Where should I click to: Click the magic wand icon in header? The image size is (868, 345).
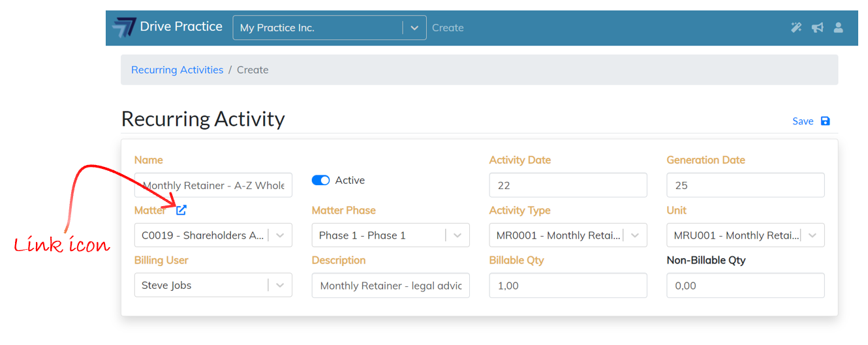point(796,27)
